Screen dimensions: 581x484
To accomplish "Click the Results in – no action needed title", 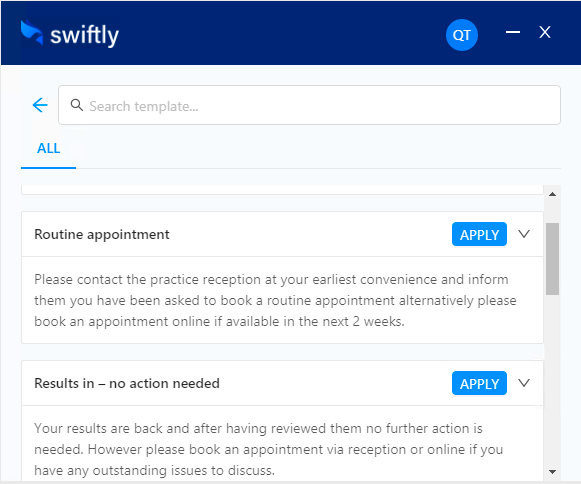I will 127,383.
